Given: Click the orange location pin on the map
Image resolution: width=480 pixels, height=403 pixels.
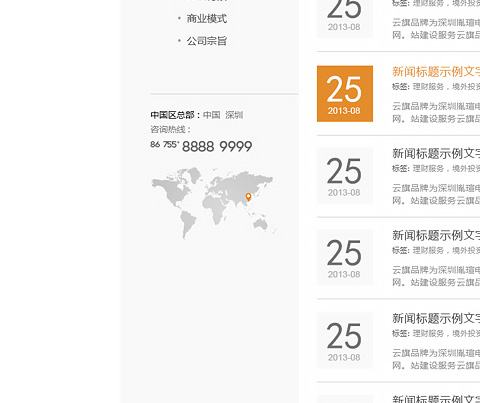Looking at the screenshot, I should 248,197.
